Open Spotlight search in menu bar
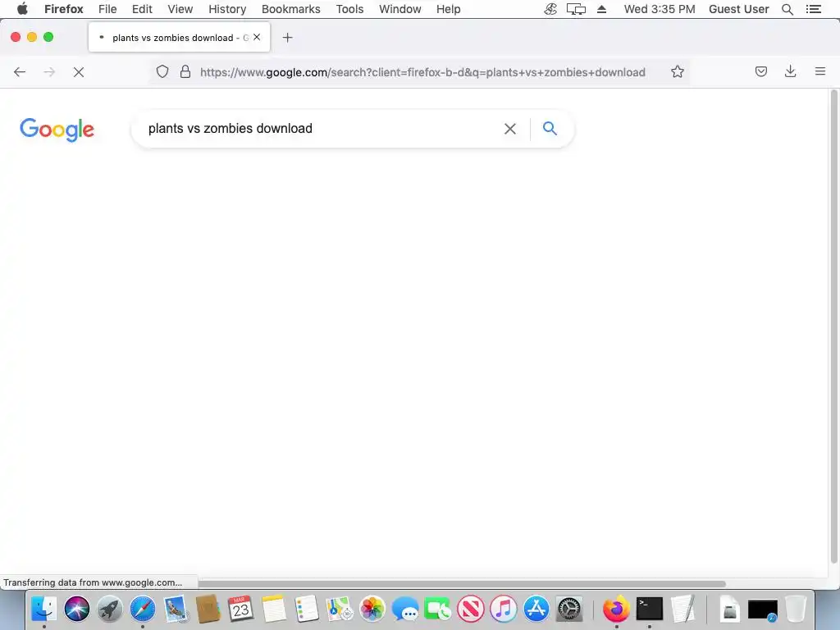 787,9
